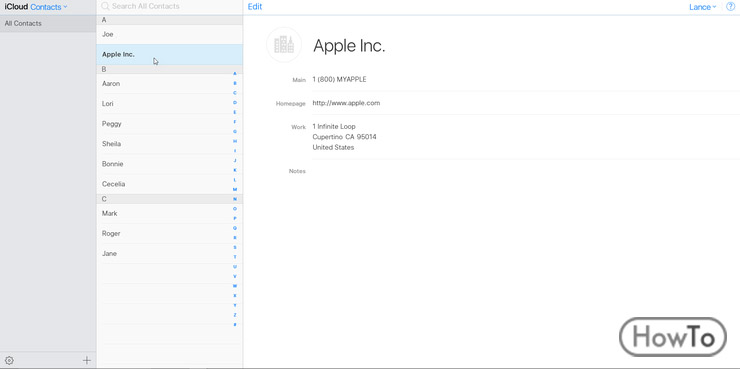
Task: Select the contact Bonnie
Action: click(170, 164)
